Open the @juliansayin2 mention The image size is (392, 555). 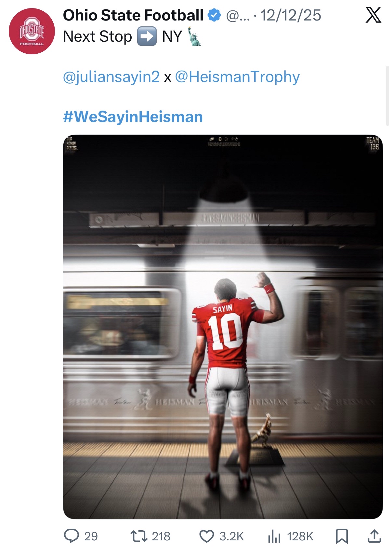[111, 77]
